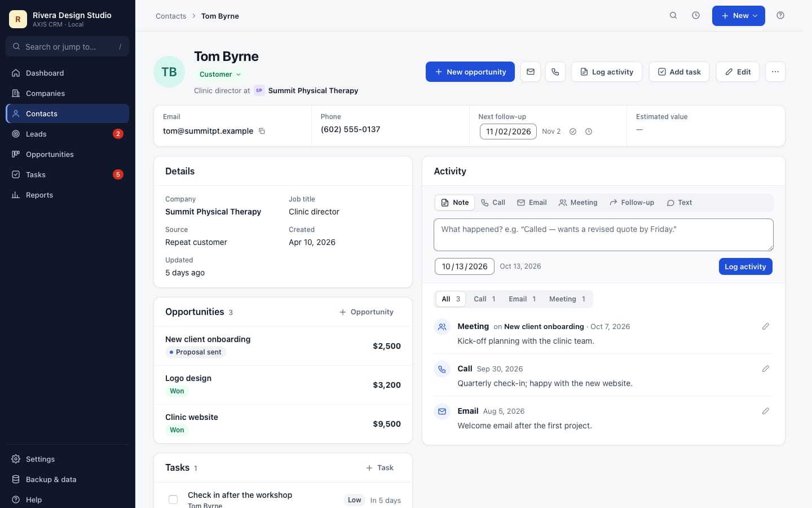Select Contacts in sidebar
This screenshot has height=508, width=812.
(x=67, y=113)
